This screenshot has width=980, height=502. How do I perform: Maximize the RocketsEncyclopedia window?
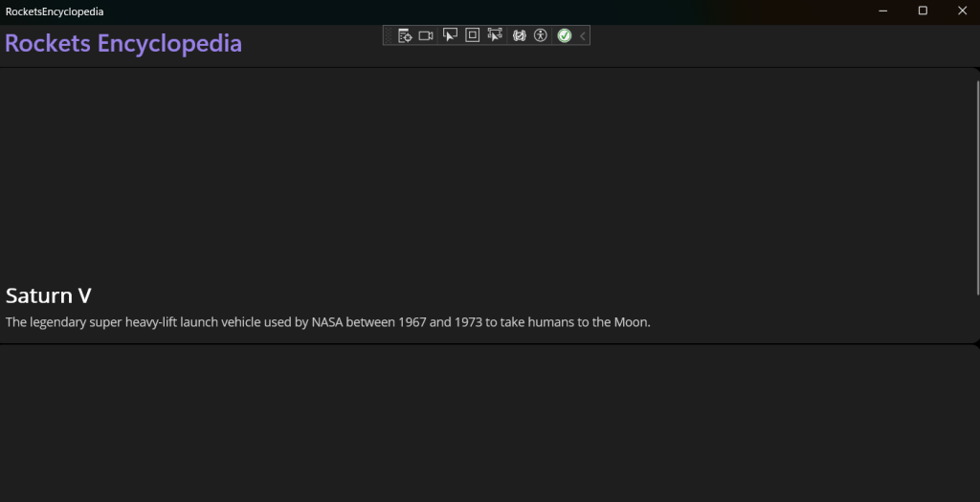tap(923, 11)
